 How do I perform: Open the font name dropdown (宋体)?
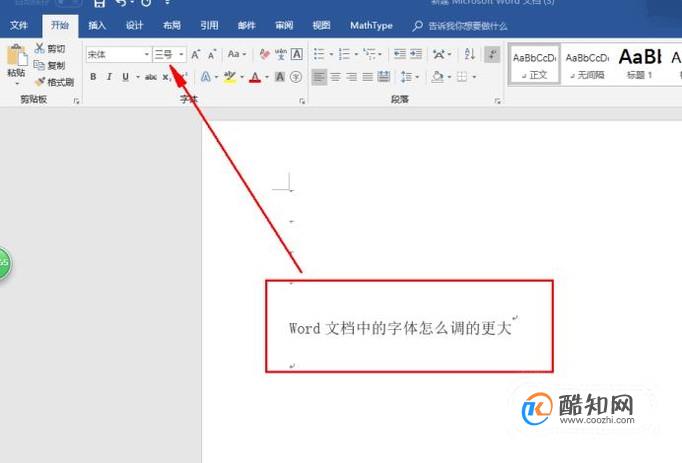(147, 54)
